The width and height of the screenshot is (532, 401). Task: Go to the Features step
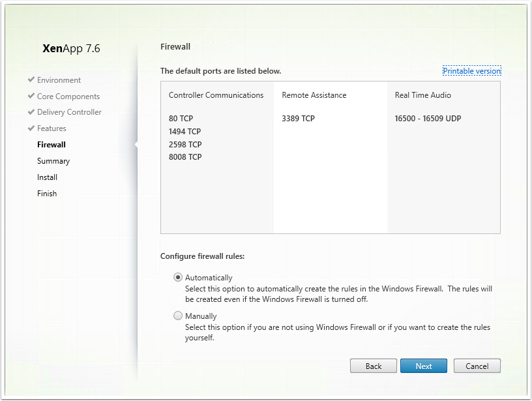(52, 128)
